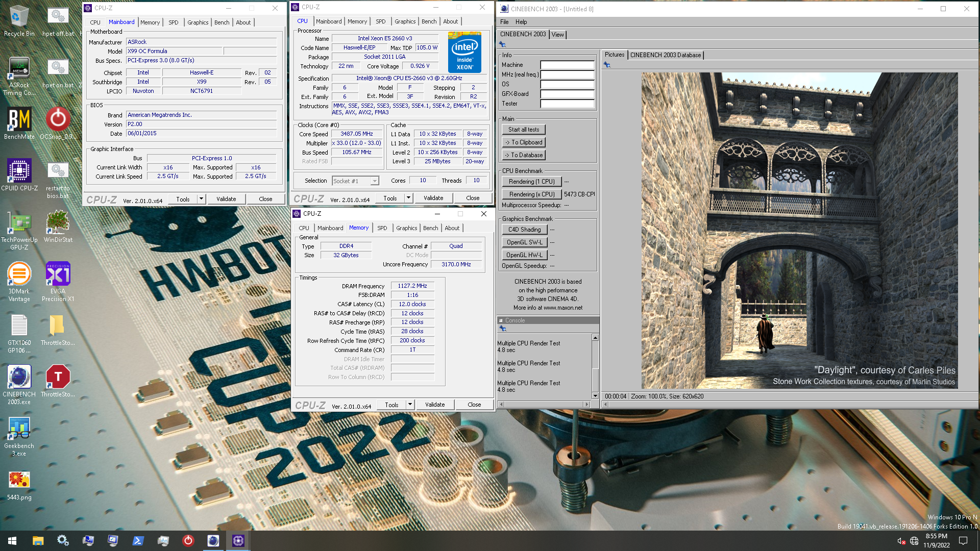Screen dimensions: 980x551
Task: Open Bench tab in CPU CPU-Z window
Action: tap(429, 21)
